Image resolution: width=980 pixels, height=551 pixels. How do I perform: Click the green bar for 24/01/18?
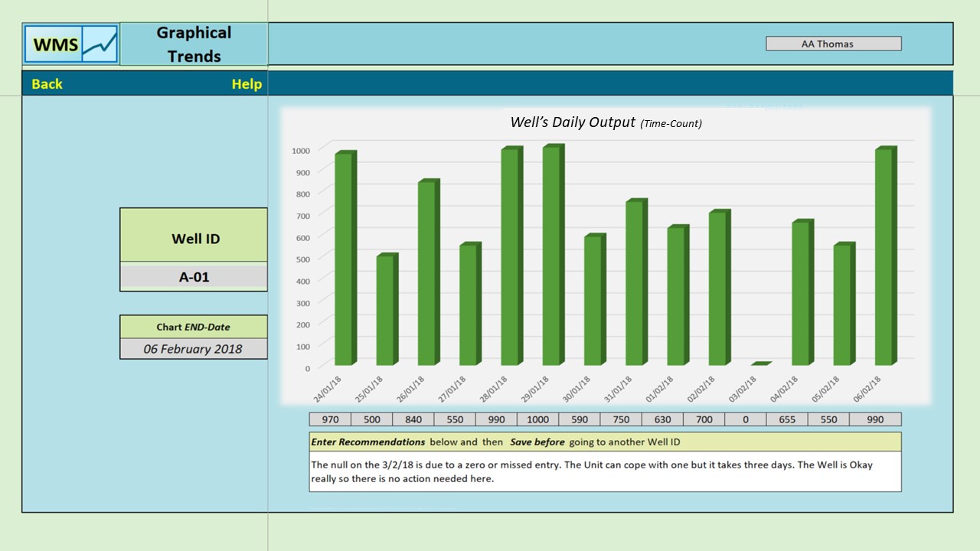coord(345,259)
